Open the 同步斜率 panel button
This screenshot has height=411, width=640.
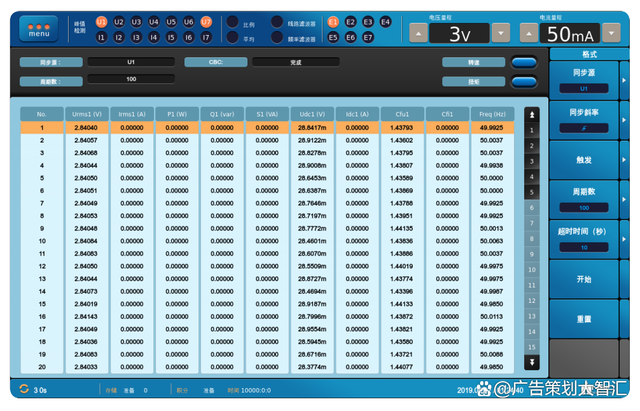point(584,120)
